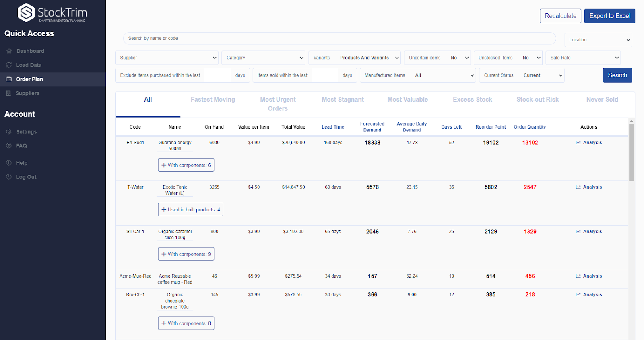Expand Guarana energy 'With components: 6'
The height and width of the screenshot is (340, 644).
pyautogui.click(x=186, y=165)
